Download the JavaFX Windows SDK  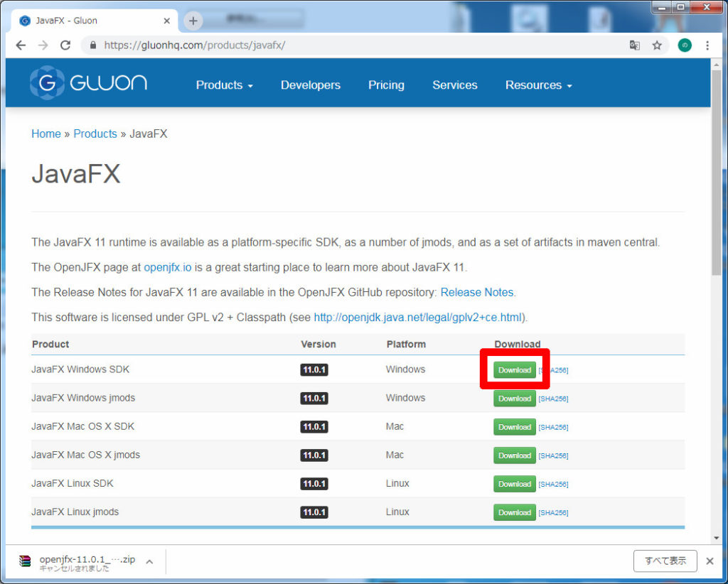[x=514, y=369]
